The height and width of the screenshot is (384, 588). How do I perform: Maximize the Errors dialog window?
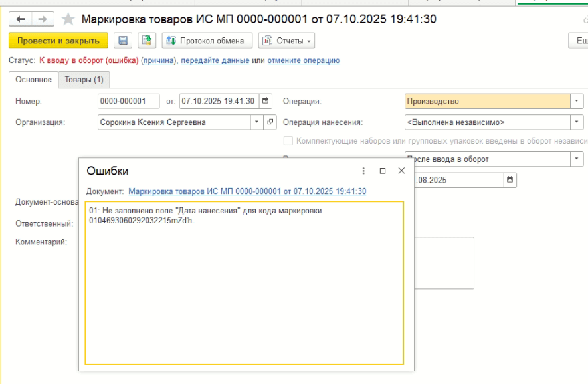click(383, 171)
